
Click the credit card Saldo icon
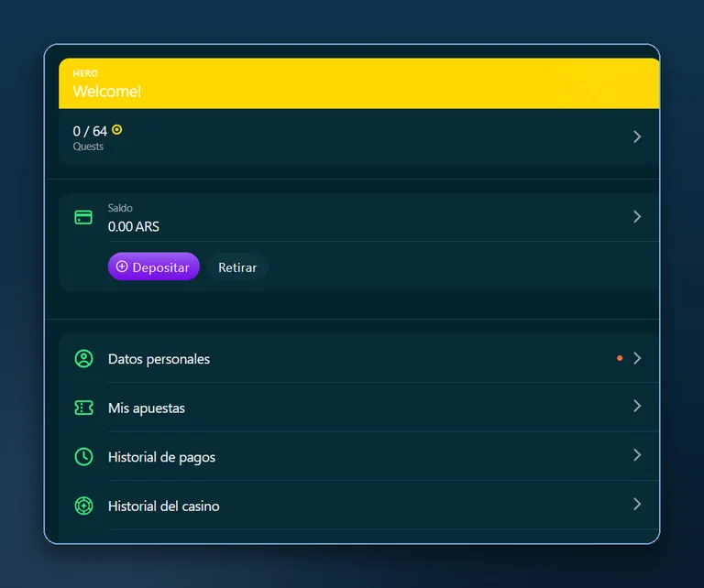83,218
